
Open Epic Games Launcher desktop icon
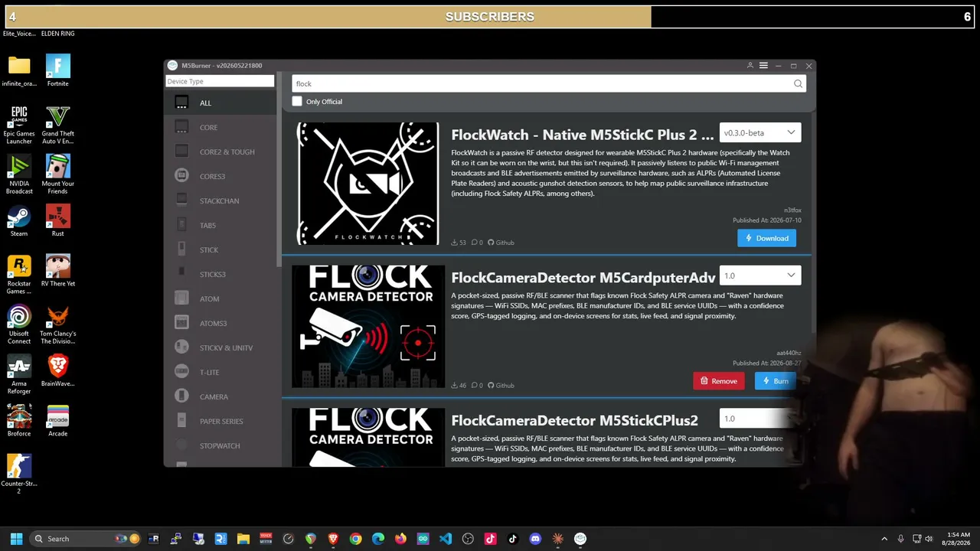click(19, 125)
